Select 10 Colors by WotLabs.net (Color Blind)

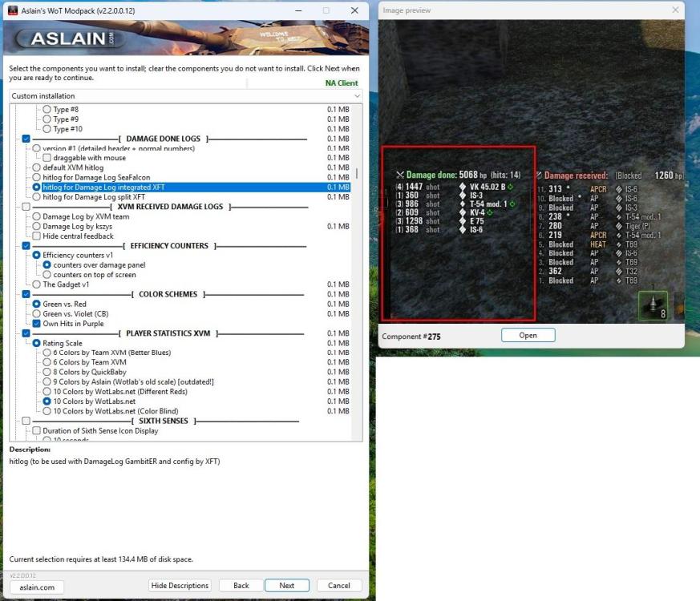[47, 411]
